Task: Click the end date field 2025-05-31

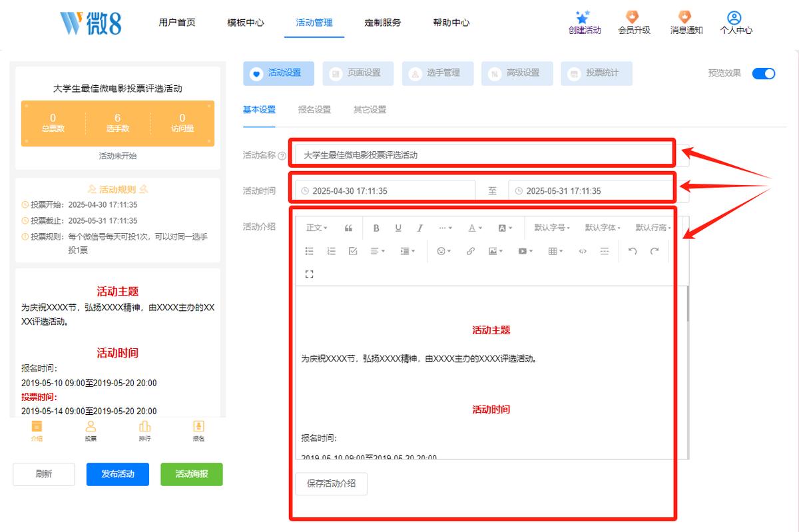Action: pos(599,191)
